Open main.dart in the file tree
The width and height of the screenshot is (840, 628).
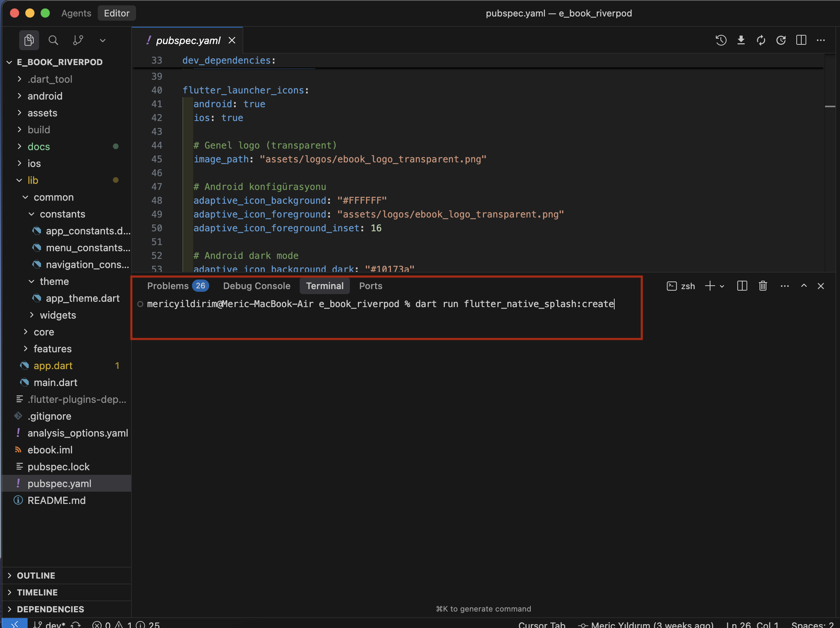(55, 383)
